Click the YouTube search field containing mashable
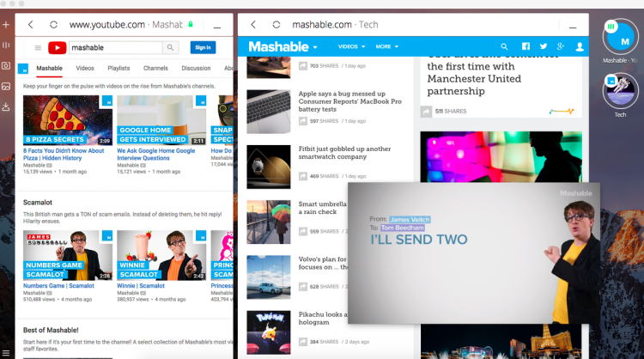 point(115,47)
